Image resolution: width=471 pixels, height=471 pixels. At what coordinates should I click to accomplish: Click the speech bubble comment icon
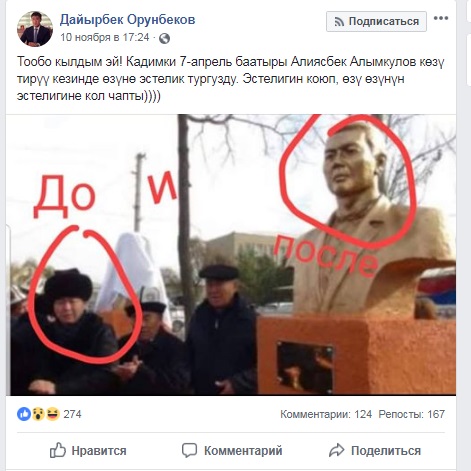point(189,451)
